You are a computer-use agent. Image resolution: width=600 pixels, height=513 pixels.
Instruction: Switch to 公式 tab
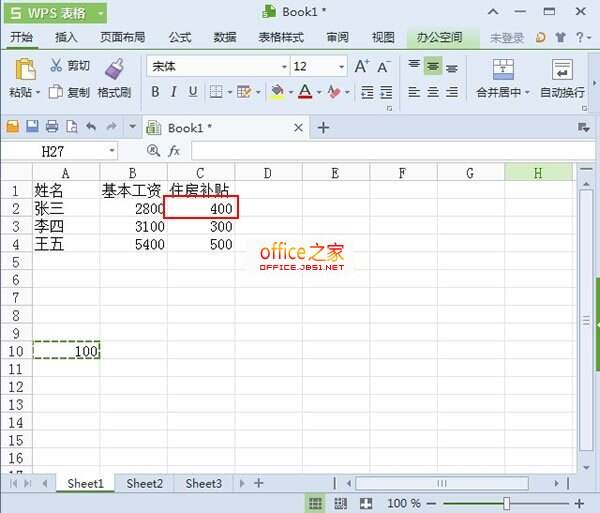point(180,37)
